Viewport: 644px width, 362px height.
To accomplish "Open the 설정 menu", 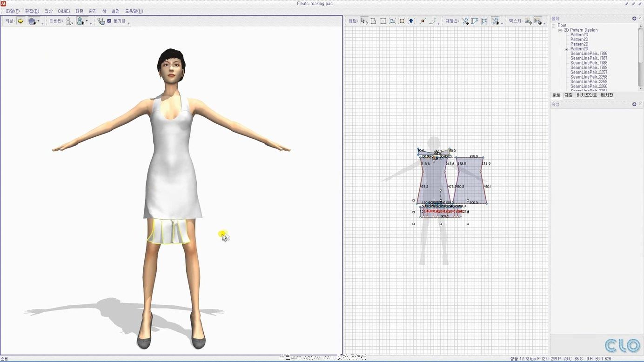I will (115, 11).
